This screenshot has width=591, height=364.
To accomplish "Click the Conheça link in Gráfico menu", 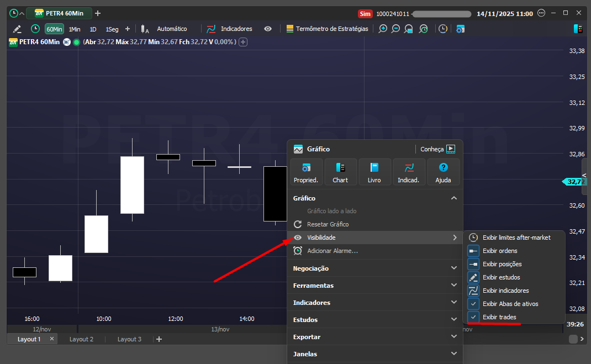I will (432, 149).
